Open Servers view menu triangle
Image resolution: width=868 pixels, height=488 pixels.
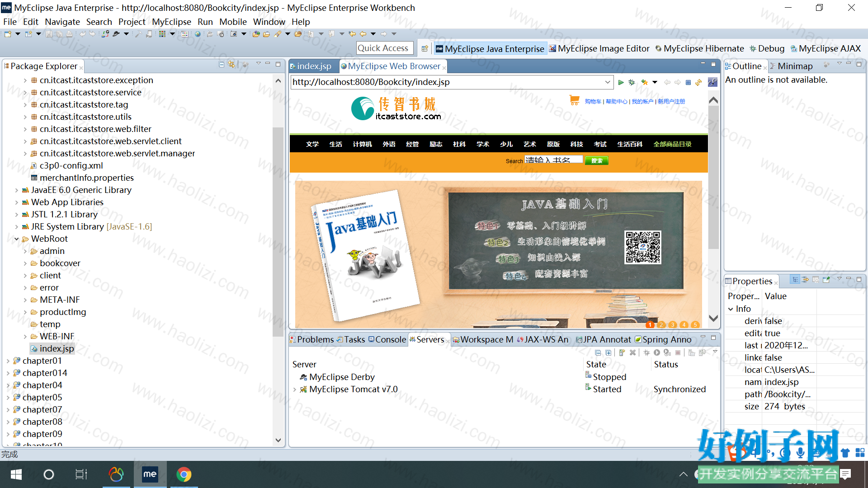coord(715,352)
